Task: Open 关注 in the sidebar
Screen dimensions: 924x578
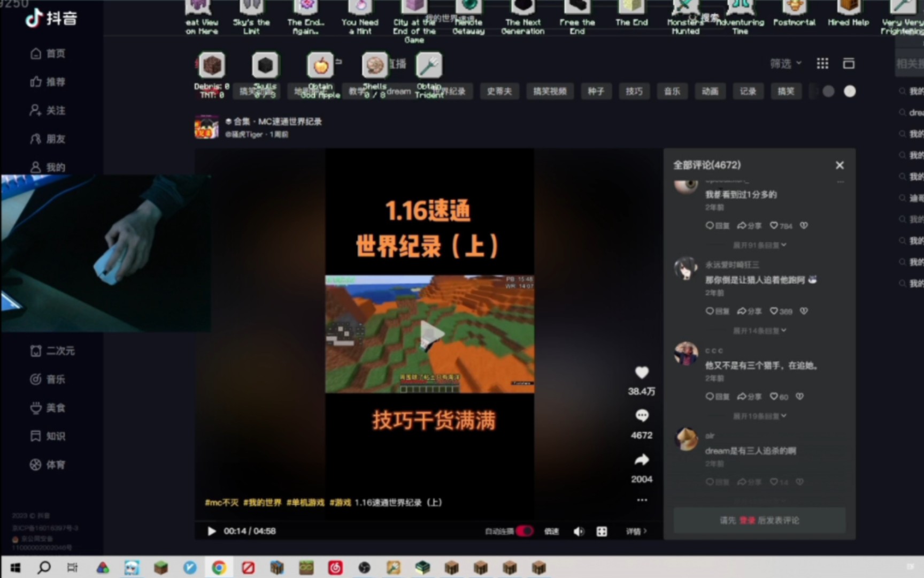Action: point(48,110)
